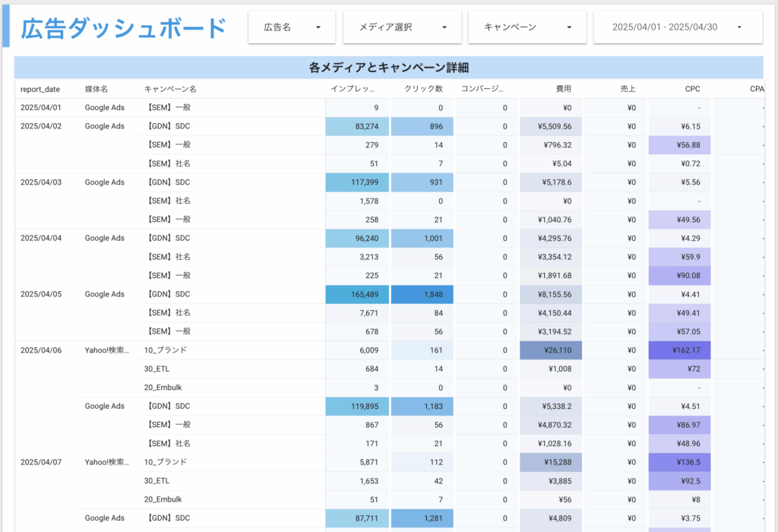Screen dimensions: 778x532
Task: Open the 広告名 filter dropdown
Action: 293,27
